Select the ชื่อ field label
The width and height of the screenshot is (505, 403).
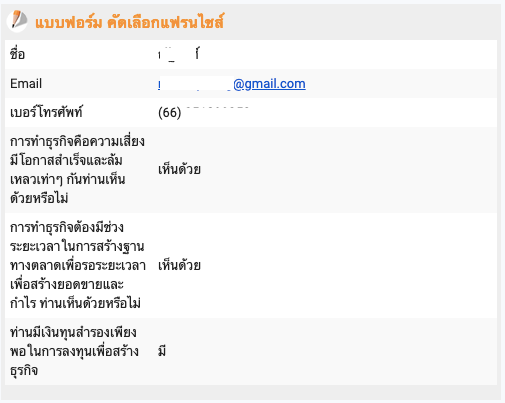18,54
